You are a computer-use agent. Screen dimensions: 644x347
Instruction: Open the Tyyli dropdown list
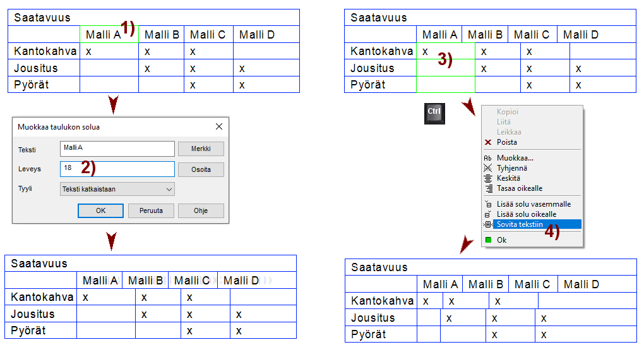pyautogui.click(x=117, y=189)
